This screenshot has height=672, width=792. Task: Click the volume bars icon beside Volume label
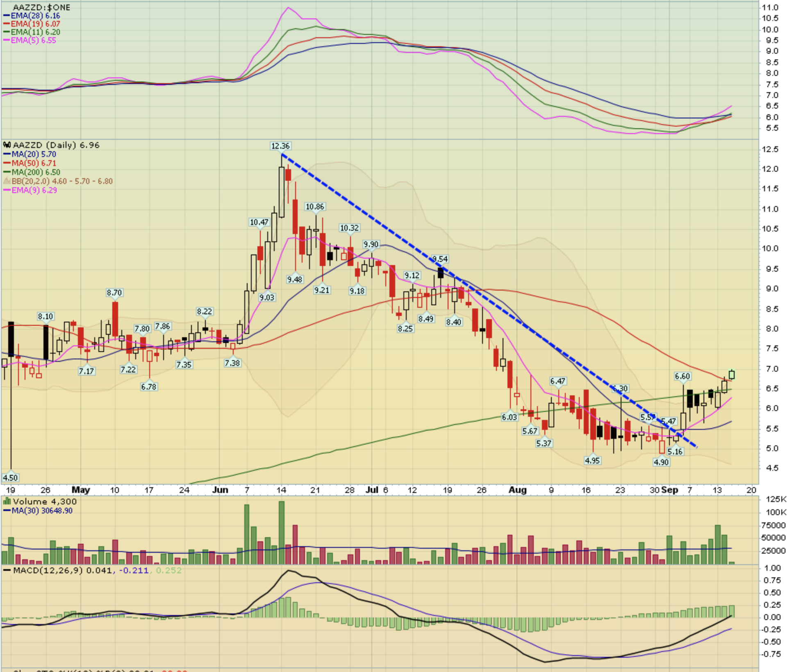(7, 502)
